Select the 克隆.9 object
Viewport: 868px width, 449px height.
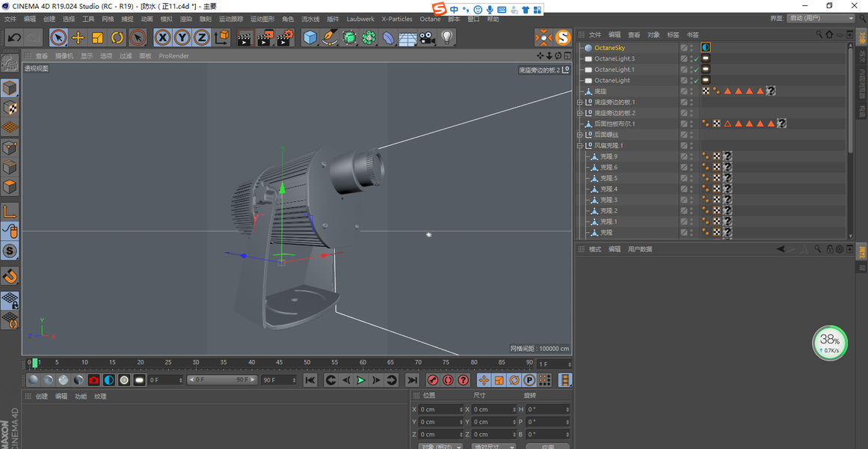[x=609, y=156]
